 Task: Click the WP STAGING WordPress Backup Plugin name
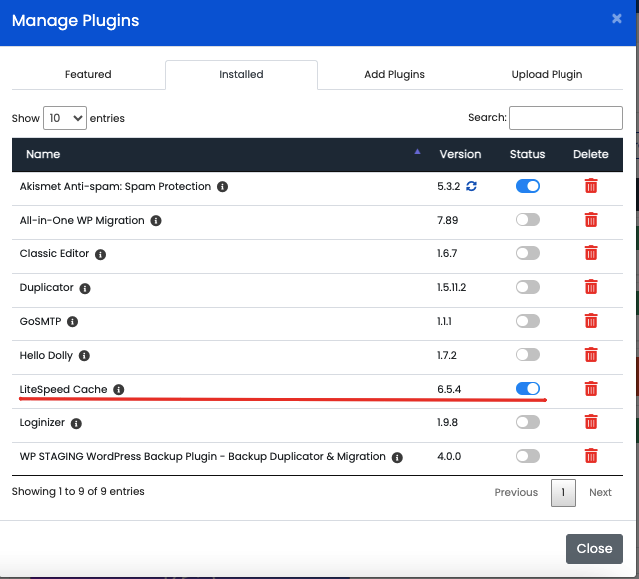tap(203, 456)
